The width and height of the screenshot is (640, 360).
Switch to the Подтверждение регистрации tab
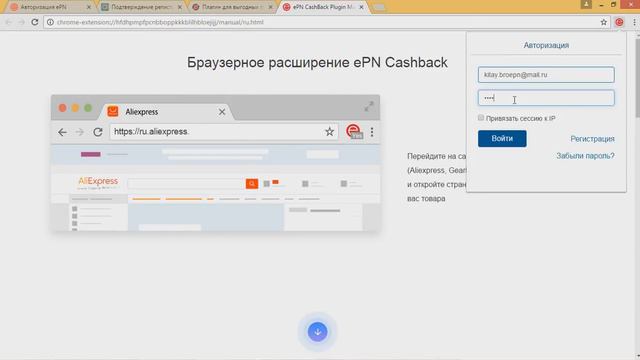(x=141, y=7)
